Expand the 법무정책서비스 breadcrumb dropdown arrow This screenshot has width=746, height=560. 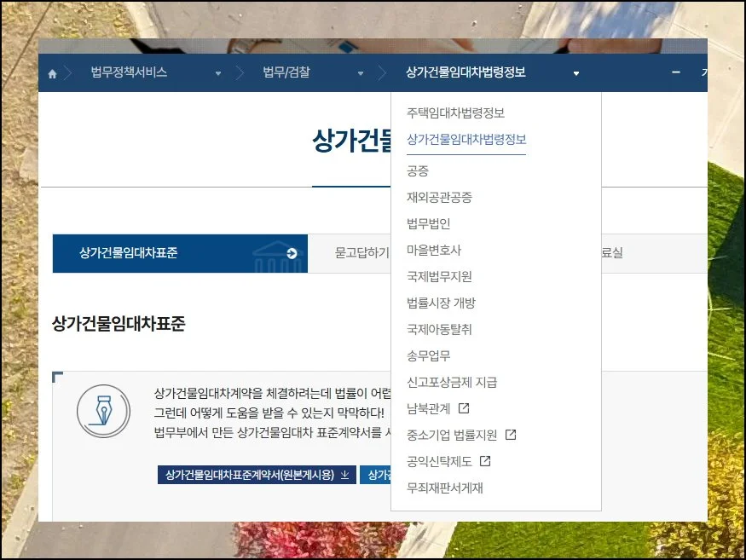[x=218, y=73]
